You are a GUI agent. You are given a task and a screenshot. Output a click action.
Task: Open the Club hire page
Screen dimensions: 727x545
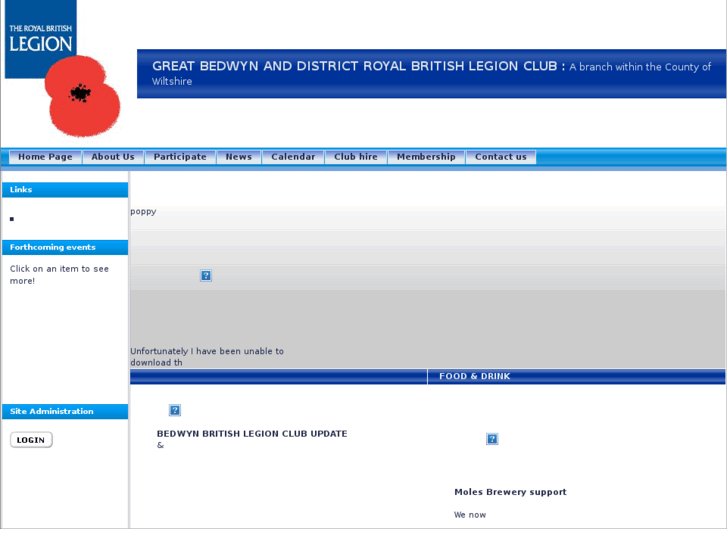(x=356, y=157)
